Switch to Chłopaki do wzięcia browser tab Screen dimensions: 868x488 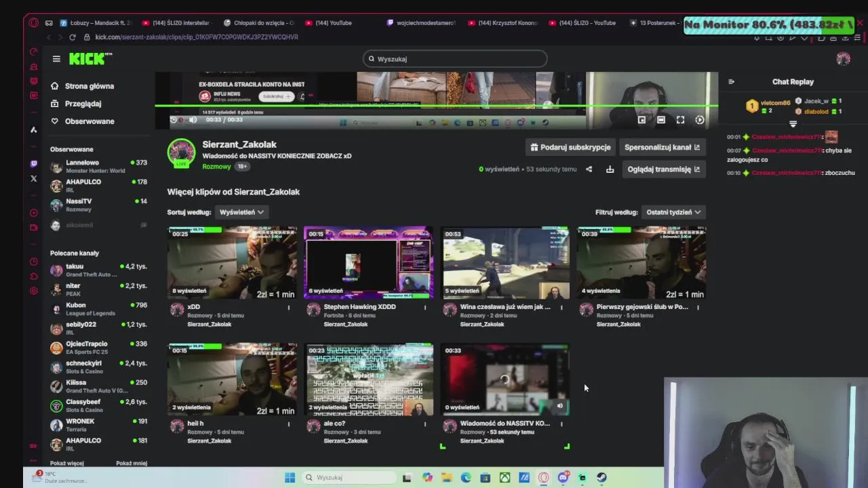(x=259, y=23)
